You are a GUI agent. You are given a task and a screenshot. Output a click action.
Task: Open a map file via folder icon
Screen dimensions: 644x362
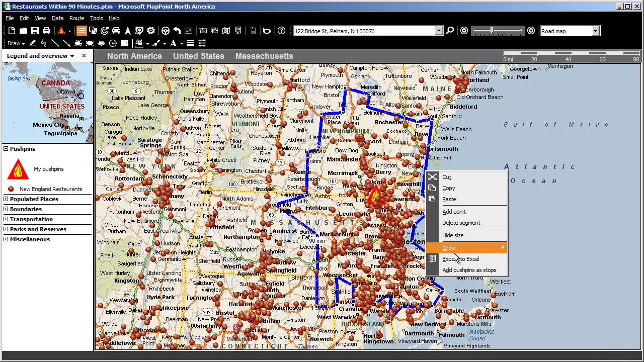pos(23,31)
